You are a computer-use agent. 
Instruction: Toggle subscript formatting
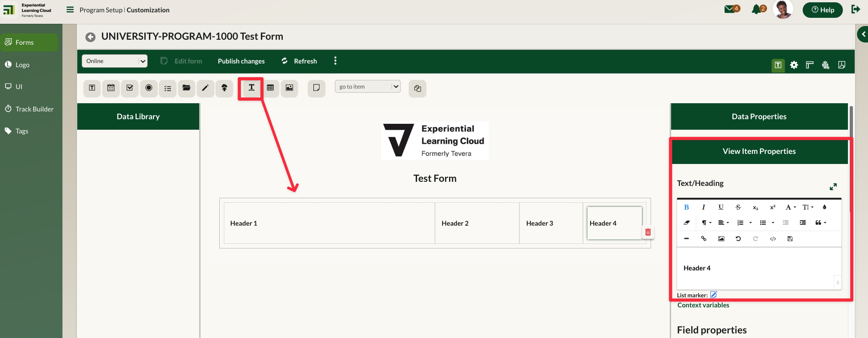756,207
